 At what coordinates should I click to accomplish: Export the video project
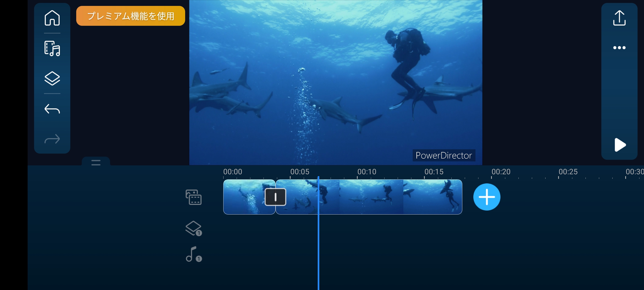[x=619, y=18]
